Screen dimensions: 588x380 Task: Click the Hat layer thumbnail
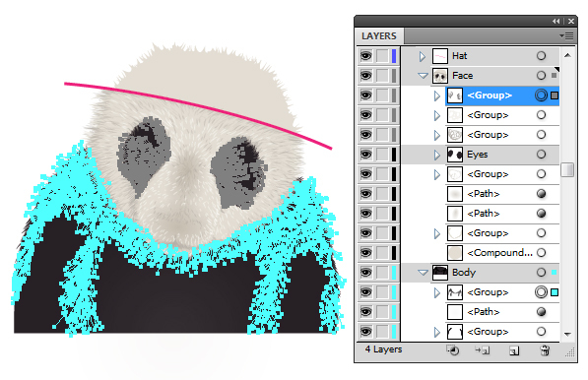[440, 56]
